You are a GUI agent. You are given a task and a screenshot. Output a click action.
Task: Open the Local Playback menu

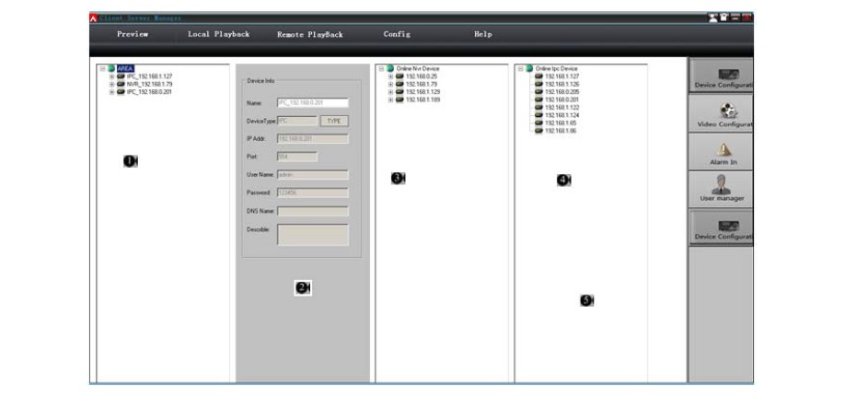click(x=219, y=34)
